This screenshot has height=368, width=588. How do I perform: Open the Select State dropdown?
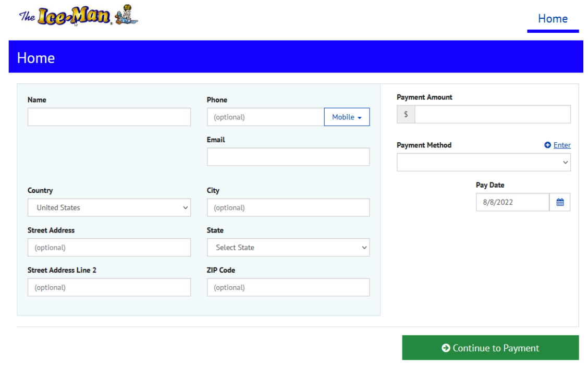click(x=288, y=248)
